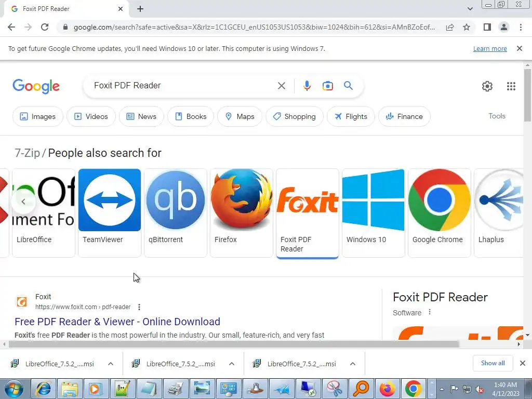Open the Google apps grid
Viewport: 532px width, 399px height.
pyautogui.click(x=511, y=86)
